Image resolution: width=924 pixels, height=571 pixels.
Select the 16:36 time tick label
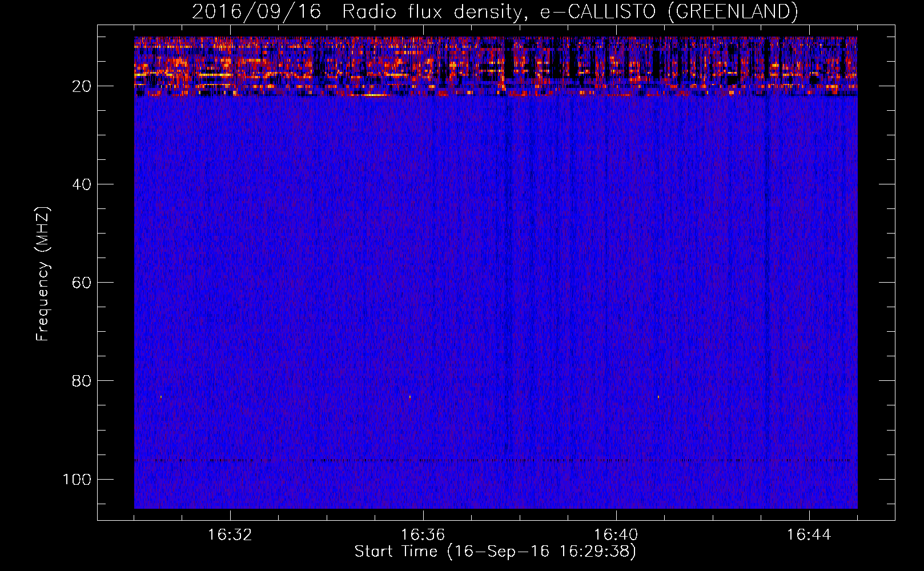(423, 535)
